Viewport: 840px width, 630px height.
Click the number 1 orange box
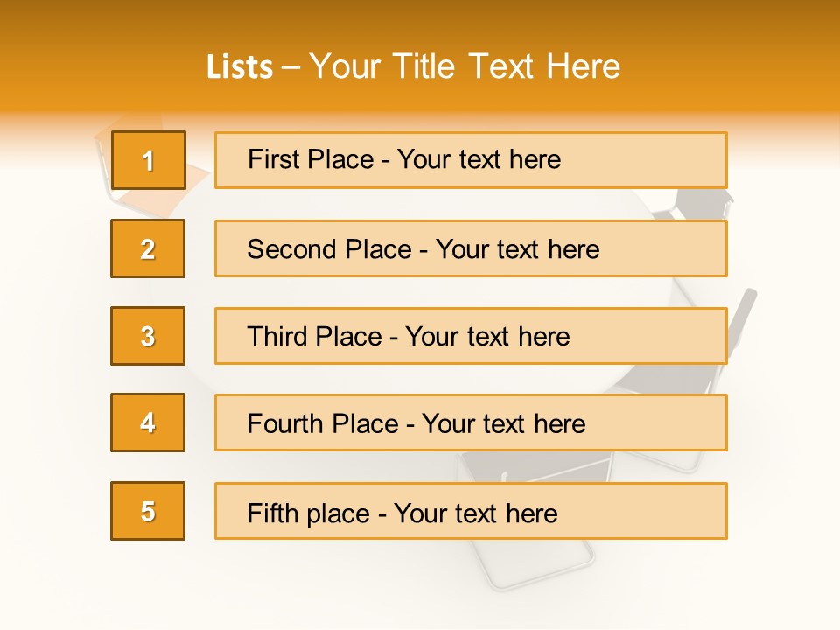point(149,160)
